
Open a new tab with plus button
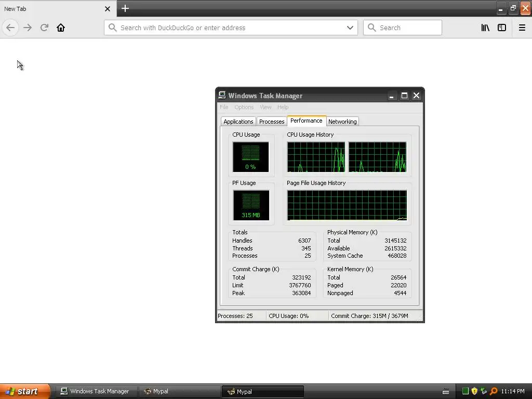[x=125, y=8]
